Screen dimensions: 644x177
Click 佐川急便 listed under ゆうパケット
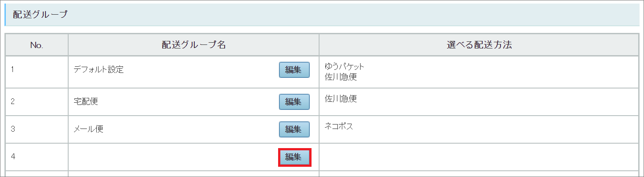[x=341, y=76]
